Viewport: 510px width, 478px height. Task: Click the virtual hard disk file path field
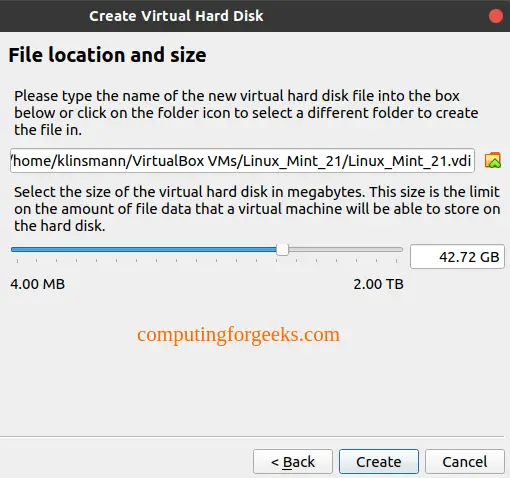click(242, 161)
